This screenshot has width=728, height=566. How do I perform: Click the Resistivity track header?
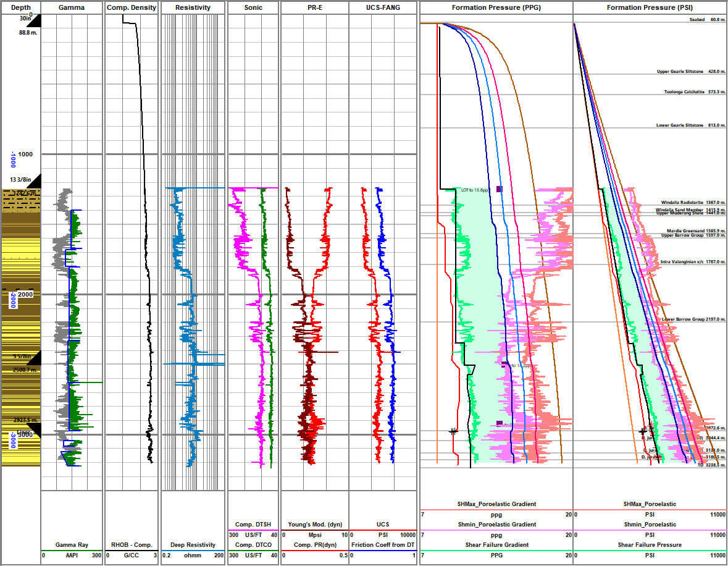(x=193, y=7)
